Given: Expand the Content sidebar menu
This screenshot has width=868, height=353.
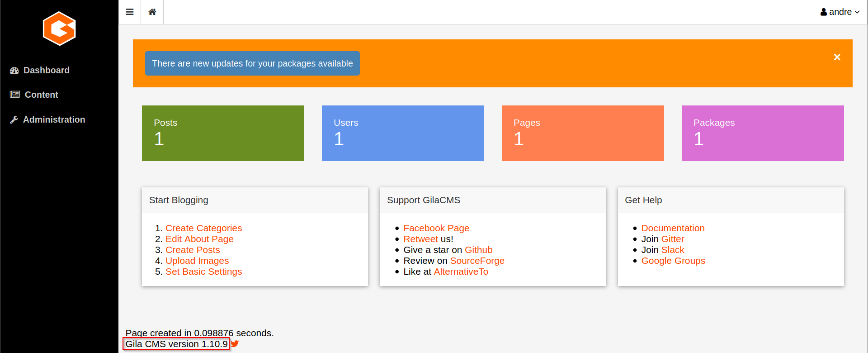Looking at the screenshot, I should coord(41,95).
